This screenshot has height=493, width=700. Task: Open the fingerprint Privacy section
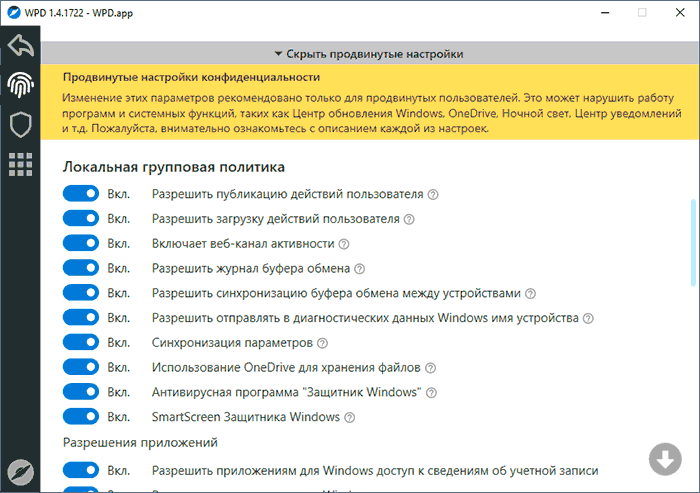click(x=20, y=85)
